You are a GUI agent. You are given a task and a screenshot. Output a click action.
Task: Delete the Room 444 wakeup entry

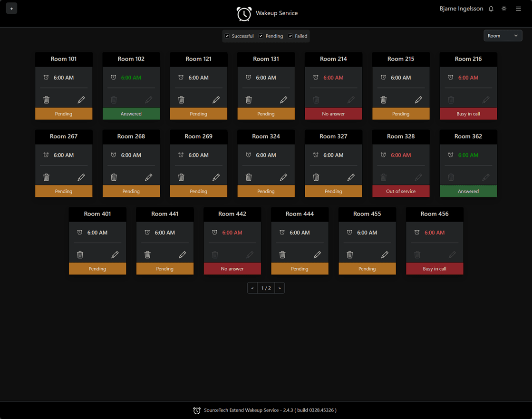click(282, 255)
